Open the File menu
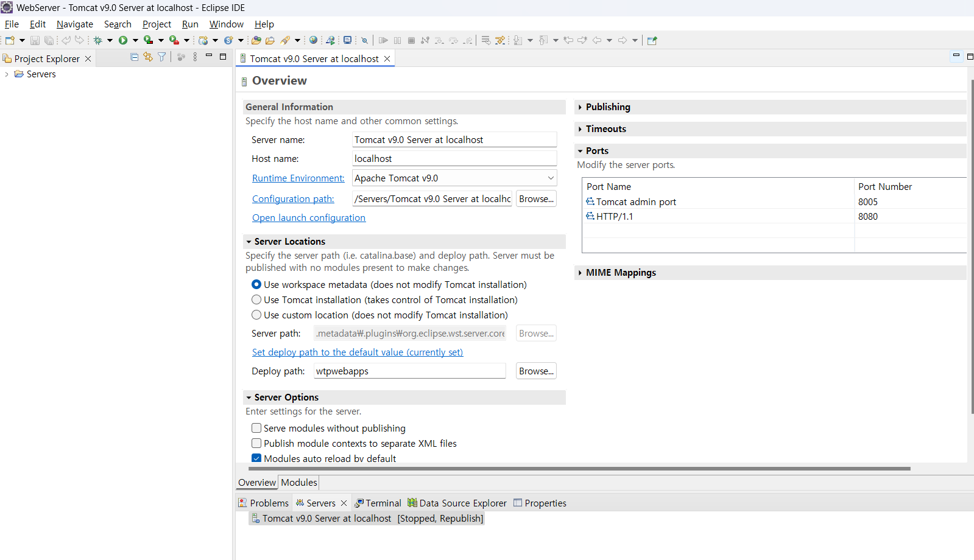Viewport: 974px width, 560px height. tap(12, 24)
